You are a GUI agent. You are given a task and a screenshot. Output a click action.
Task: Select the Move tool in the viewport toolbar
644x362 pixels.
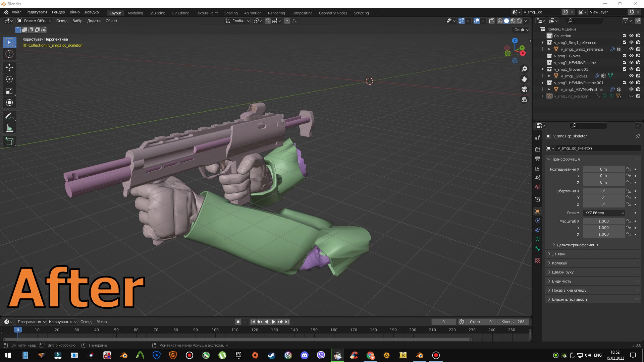[x=9, y=67]
